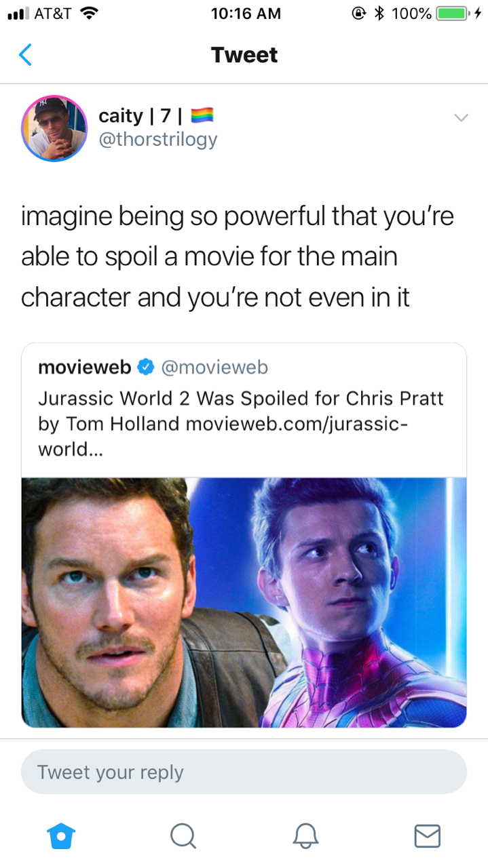
Task: Open the @movieweb handle in quoted tweet
Action: coord(214,368)
